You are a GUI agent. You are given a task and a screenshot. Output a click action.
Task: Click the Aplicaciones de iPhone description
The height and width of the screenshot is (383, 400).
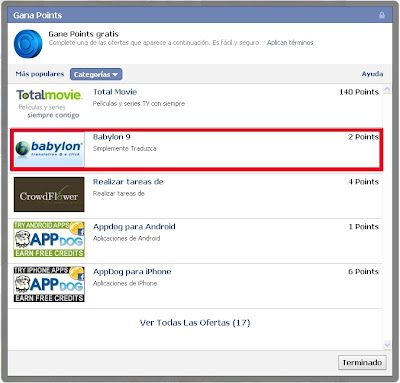pos(125,283)
